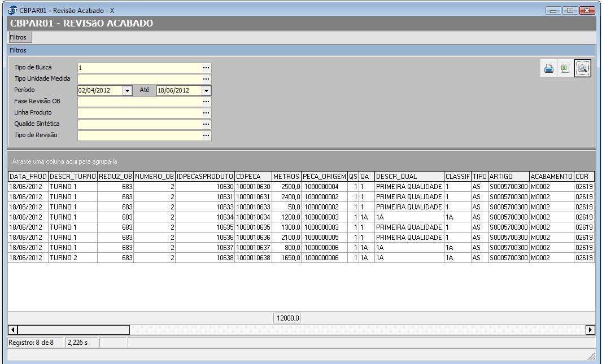
Task: Expand the Até end date dropdown
Action: [206, 90]
